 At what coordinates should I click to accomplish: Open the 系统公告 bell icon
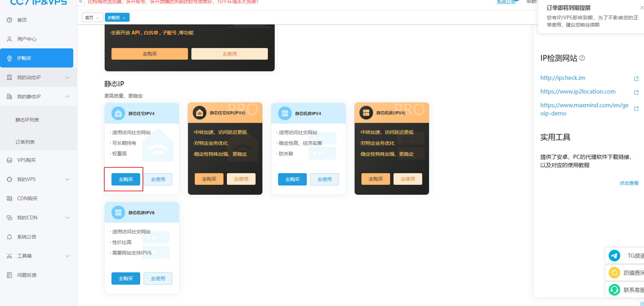pos(9,236)
